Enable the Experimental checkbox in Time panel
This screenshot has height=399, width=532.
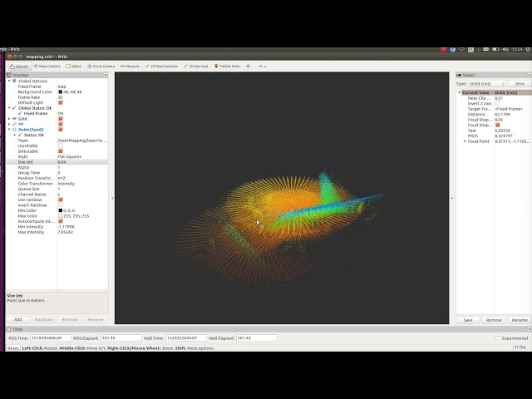coord(498,338)
